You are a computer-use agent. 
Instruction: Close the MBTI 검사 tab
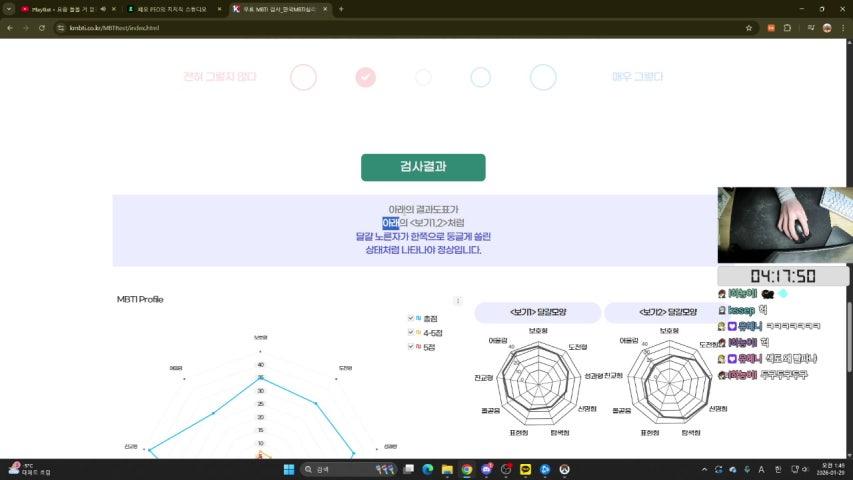coord(325,9)
